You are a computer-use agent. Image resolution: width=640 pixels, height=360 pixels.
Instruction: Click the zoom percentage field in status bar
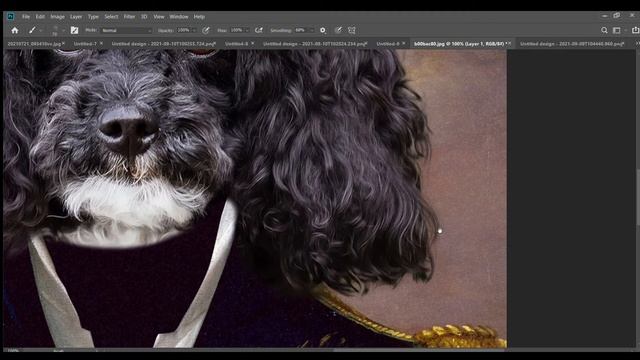[x=13, y=350]
